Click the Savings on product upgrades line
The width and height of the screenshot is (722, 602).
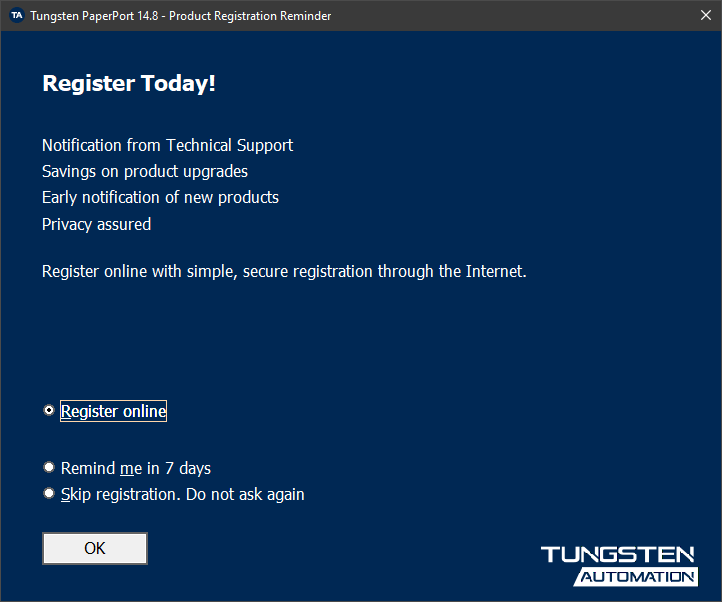pos(145,171)
